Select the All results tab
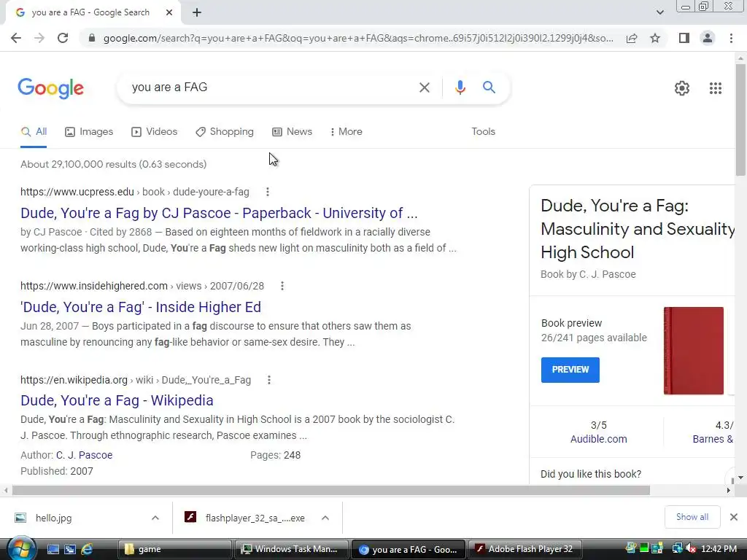This screenshot has width=747, height=560. (34, 132)
